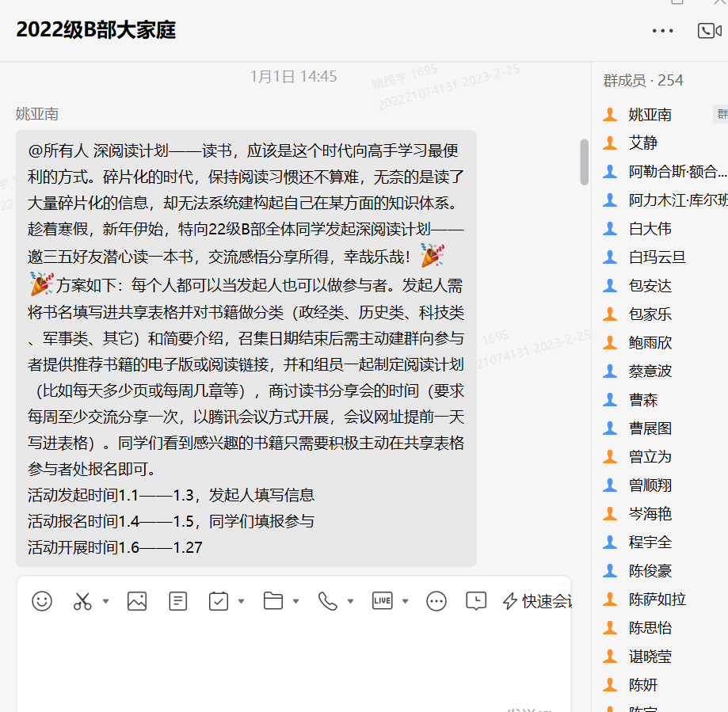Click the image send icon
The image size is (728, 712).
pyautogui.click(x=137, y=601)
